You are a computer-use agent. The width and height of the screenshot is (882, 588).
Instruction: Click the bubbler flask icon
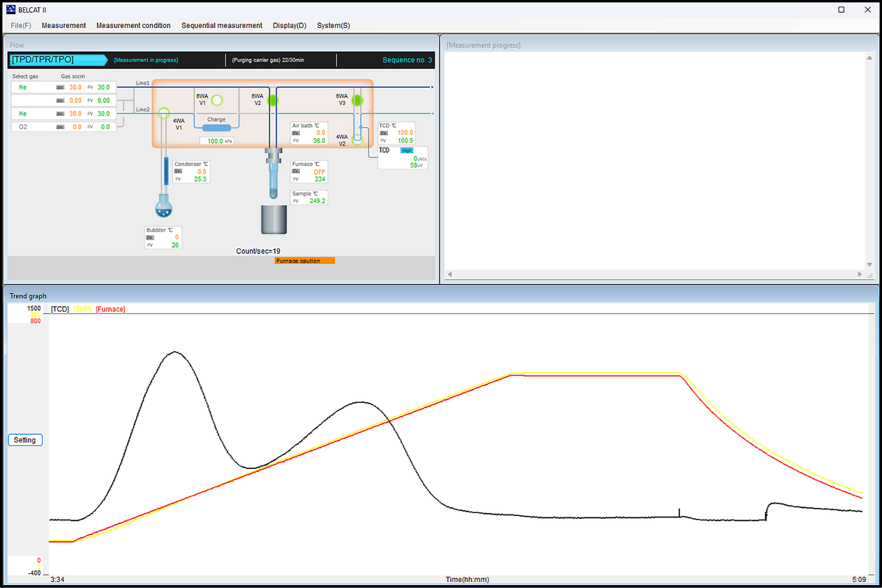point(163,207)
